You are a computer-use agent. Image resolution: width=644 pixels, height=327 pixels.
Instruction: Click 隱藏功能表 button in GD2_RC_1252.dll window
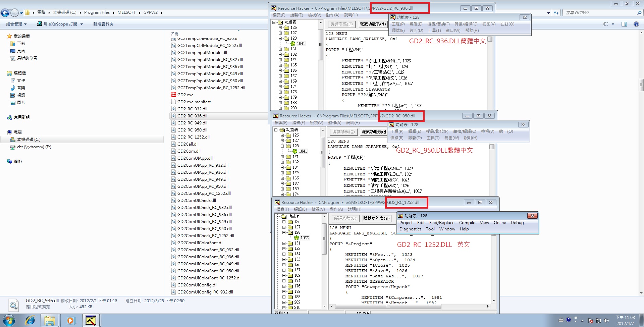coord(376,218)
